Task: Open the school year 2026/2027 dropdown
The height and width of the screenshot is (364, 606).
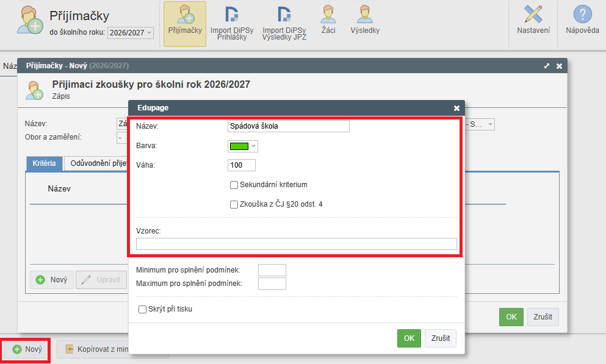Action: point(131,33)
